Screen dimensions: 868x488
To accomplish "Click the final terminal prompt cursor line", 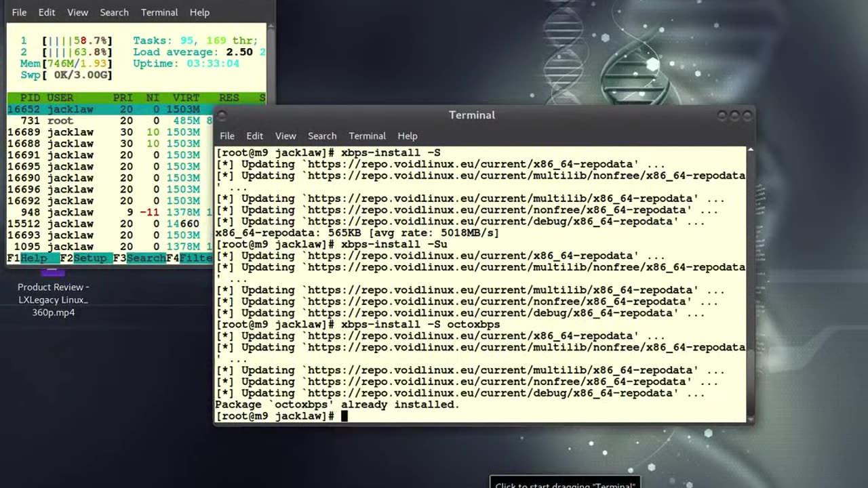I will click(x=281, y=416).
